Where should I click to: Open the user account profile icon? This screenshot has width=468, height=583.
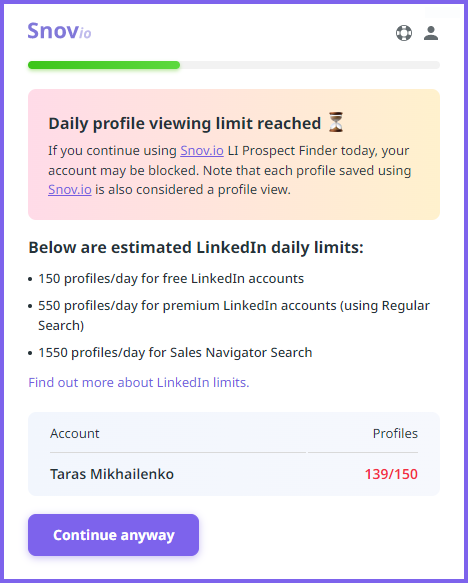pos(431,33)
